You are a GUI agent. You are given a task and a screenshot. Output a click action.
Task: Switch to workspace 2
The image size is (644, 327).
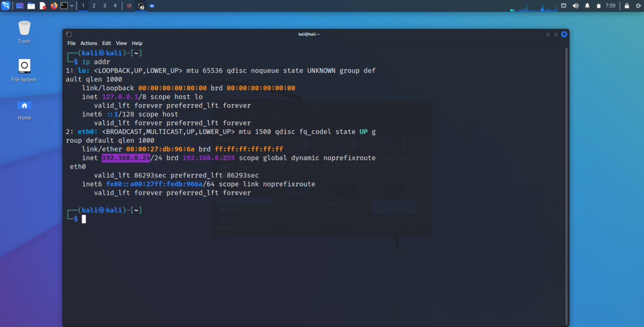point(94,6)
